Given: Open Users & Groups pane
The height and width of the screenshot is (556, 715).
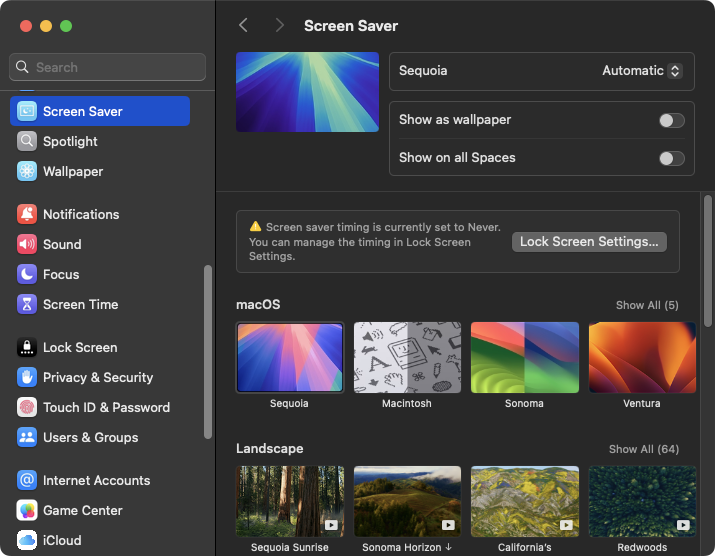Looking at the screenshot, I should [100, 437].
